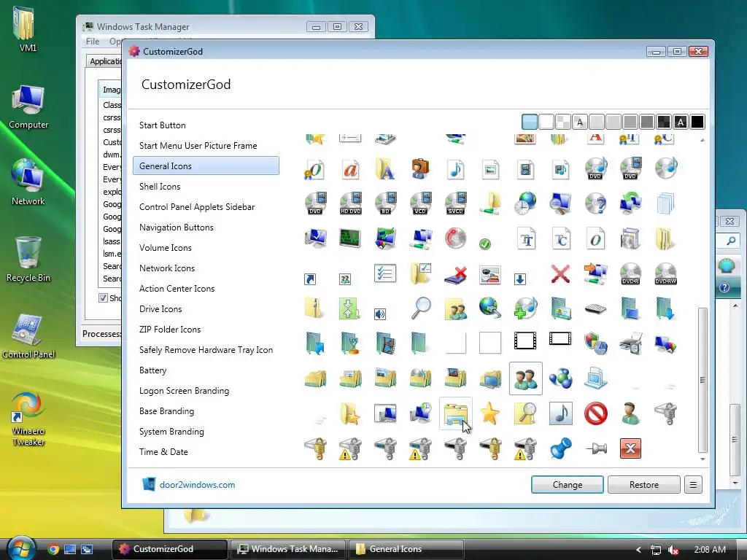Select the two users icon in bordered tile
The width and height of the screenshot is (747, 560).
525,378
